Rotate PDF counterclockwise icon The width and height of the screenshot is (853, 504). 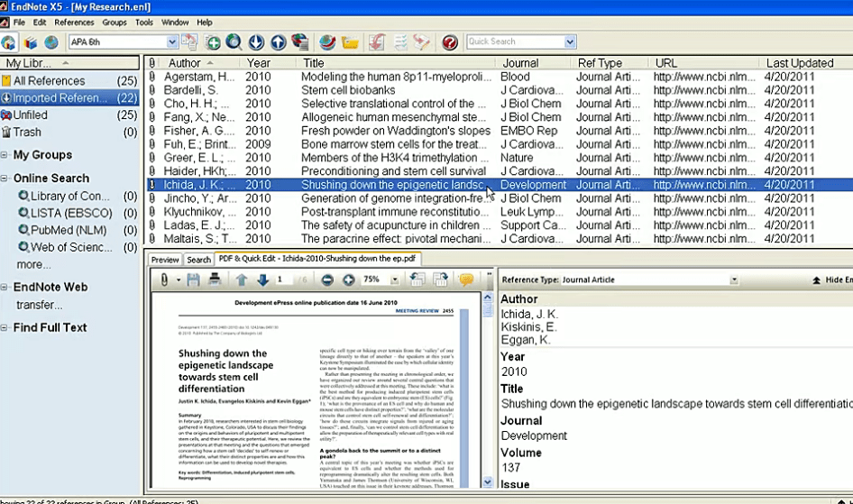coord(417,279)
